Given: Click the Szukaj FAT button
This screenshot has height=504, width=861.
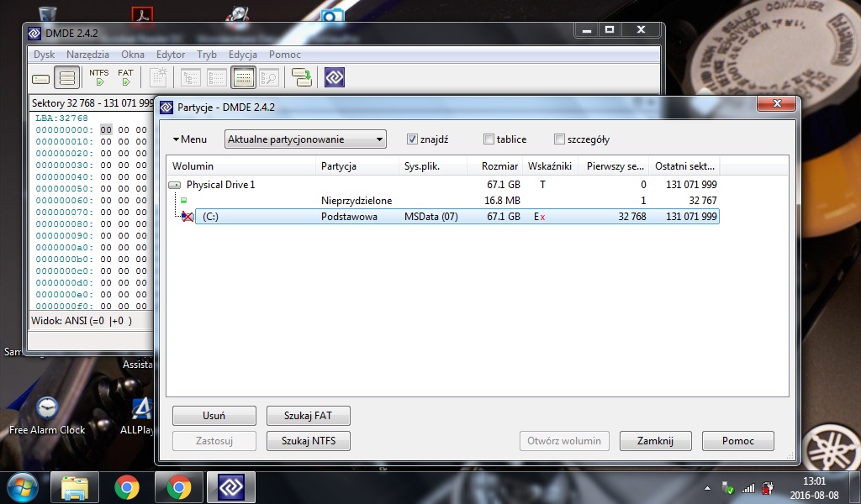Looking at the screenshot, I should click(x=308, y=416).
